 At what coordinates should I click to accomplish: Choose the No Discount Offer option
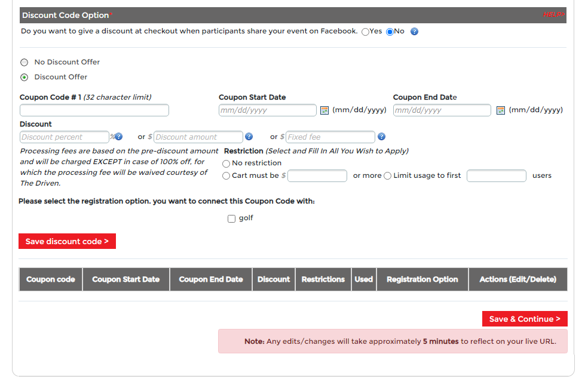24,62
